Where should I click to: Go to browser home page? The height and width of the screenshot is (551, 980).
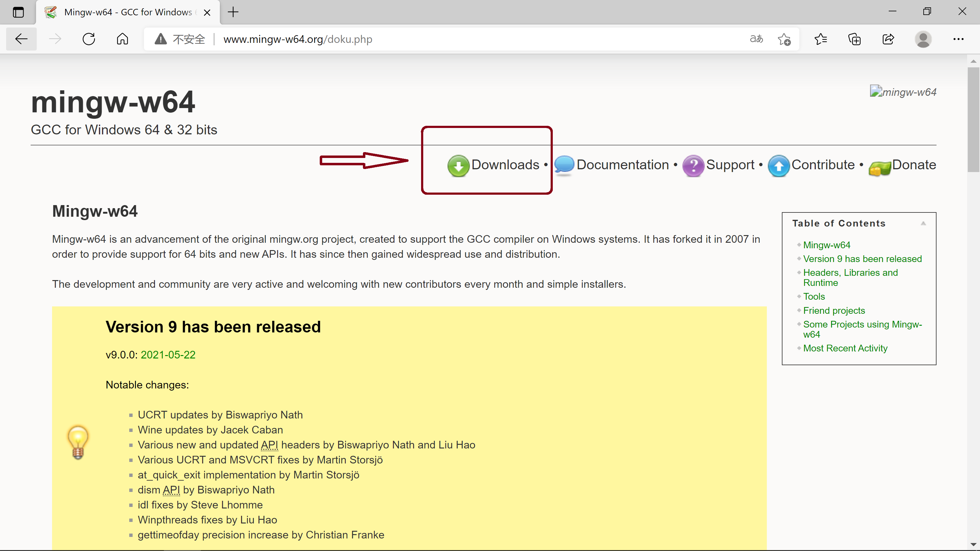[122, 39]
